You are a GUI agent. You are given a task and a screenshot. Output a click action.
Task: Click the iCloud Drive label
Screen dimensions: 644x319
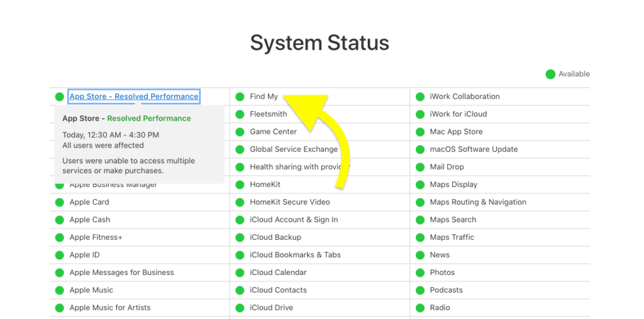[271, 308]
